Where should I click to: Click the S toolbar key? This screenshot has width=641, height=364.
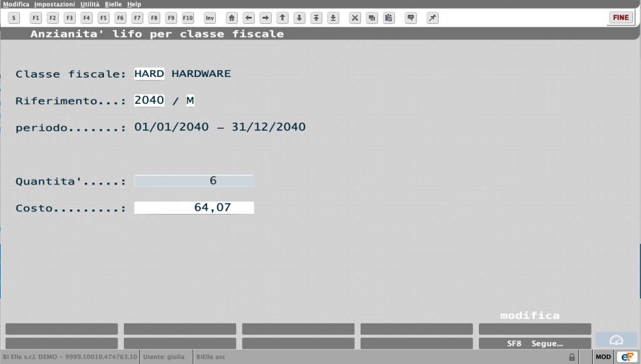(x=14, y=18)
